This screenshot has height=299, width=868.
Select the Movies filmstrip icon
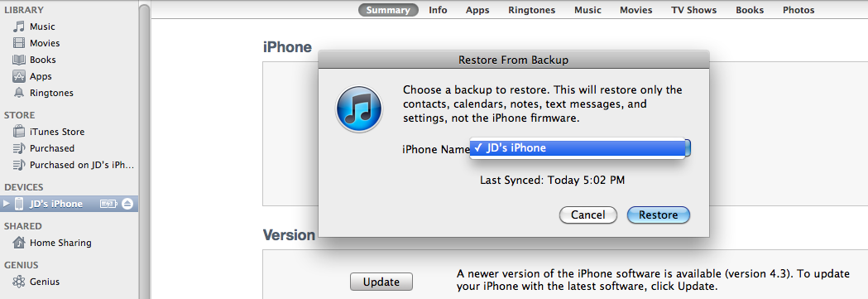pyautogui.click(x=19, y=43)
